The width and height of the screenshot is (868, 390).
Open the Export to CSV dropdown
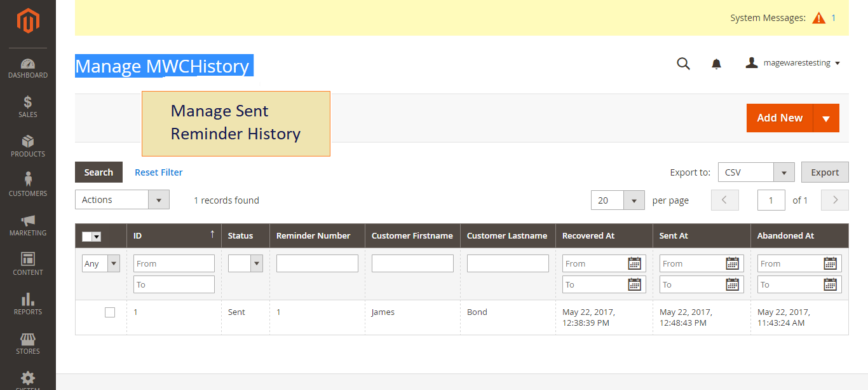[756, 172]
